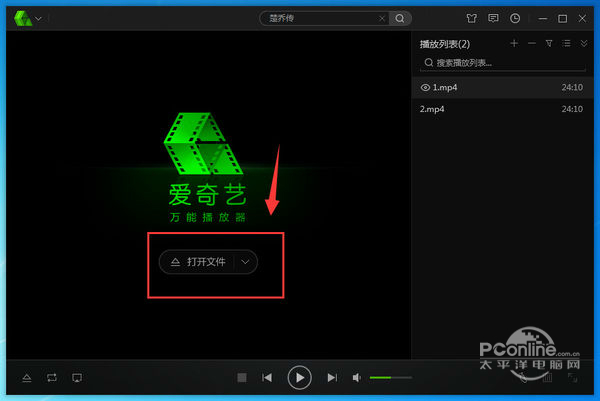
Task: Clear playlist with the trash funnel icon
Action: pos(549,44)
